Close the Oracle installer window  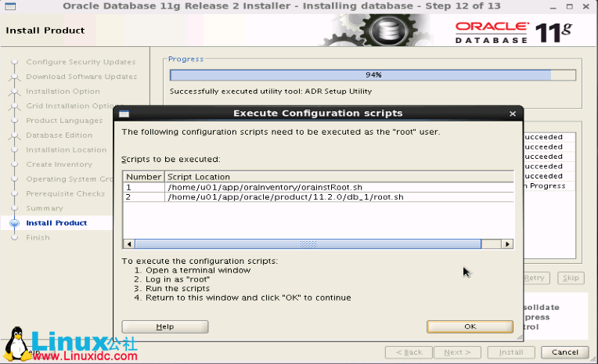(586, 6)
